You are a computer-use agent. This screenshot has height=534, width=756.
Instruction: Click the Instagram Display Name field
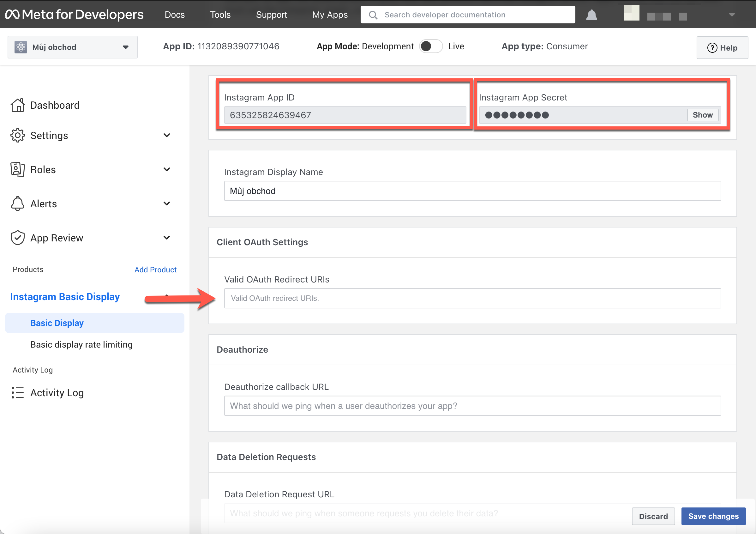coord(472,191)
